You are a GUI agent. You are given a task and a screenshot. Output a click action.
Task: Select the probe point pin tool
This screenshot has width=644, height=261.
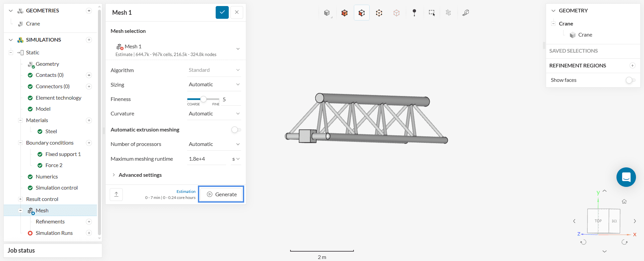414,13
